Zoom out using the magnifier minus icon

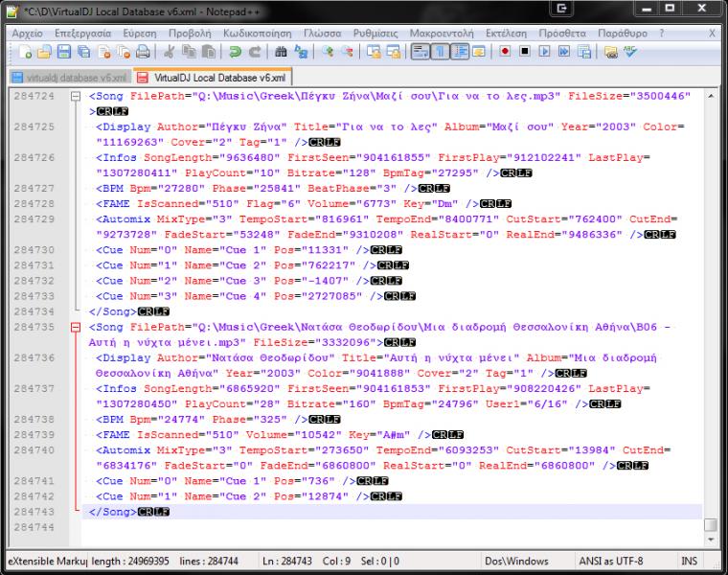pos(348,52)
